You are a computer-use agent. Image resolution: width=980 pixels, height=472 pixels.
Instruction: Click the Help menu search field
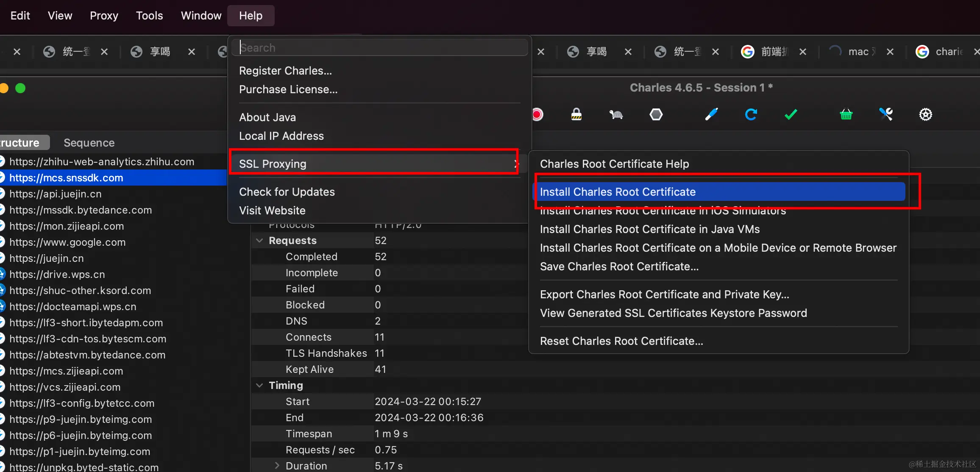[x=380, y=47]
